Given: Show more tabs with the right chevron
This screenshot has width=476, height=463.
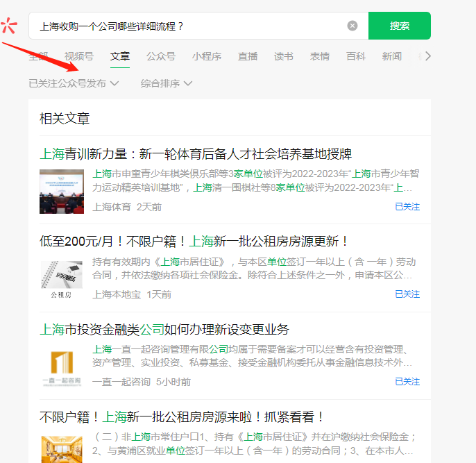Looking at the screenshot, I should (427, 56).
